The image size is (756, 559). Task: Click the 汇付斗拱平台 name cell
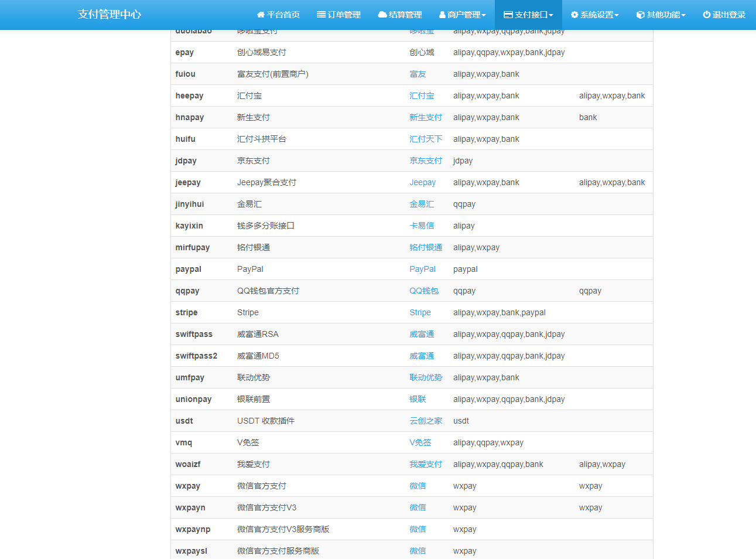coord(262,139)
